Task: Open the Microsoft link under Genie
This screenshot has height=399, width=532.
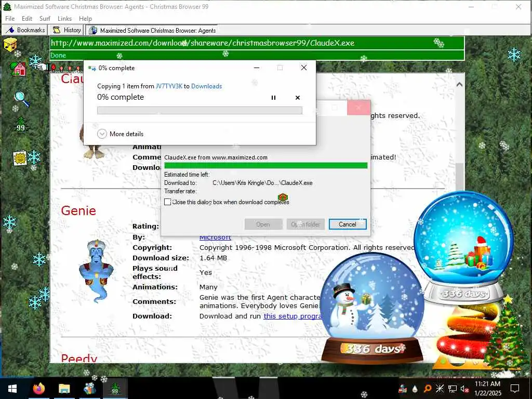Action: point(216,237)
